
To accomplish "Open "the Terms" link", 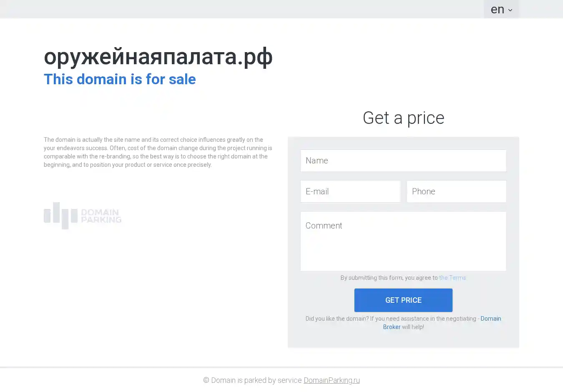I will 452,278.
